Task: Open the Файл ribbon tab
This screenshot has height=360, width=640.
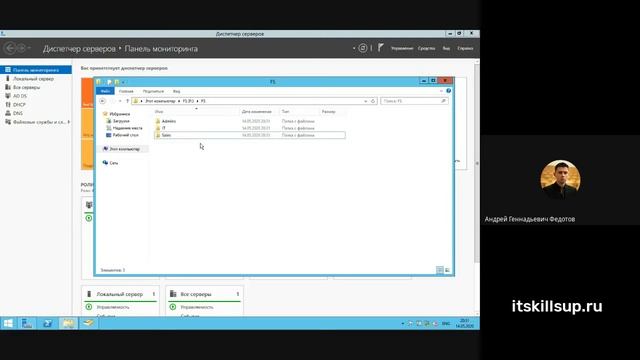Action: (x=105, y=91)
